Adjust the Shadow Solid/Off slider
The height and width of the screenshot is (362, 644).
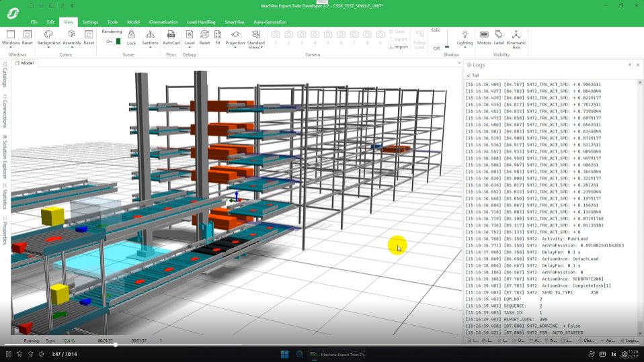click(447, 40)
